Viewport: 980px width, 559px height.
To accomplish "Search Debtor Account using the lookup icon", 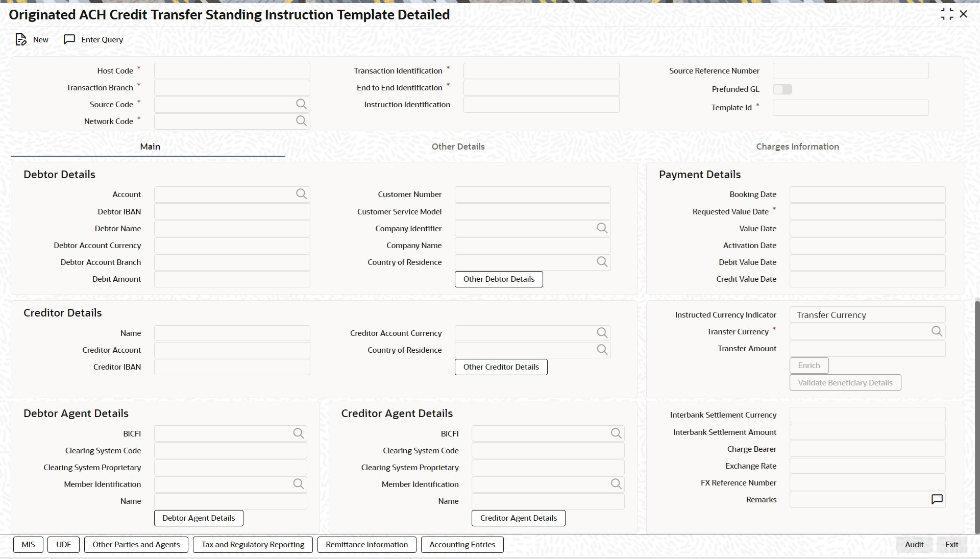I will [301, 194].
